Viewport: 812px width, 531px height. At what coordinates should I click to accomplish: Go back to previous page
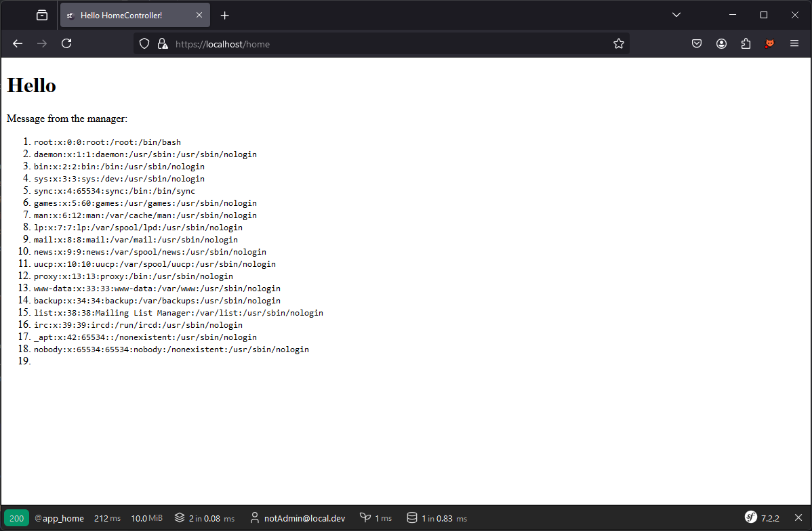[18, 43]
